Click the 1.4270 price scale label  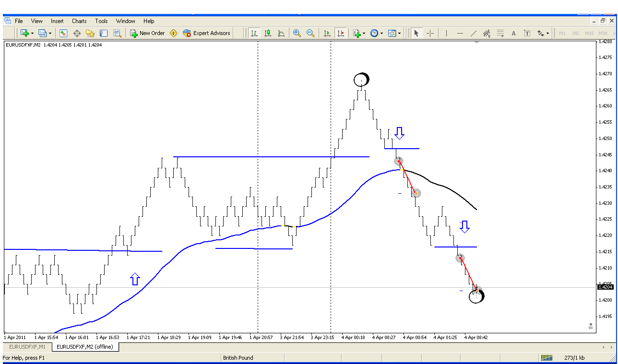606,73
